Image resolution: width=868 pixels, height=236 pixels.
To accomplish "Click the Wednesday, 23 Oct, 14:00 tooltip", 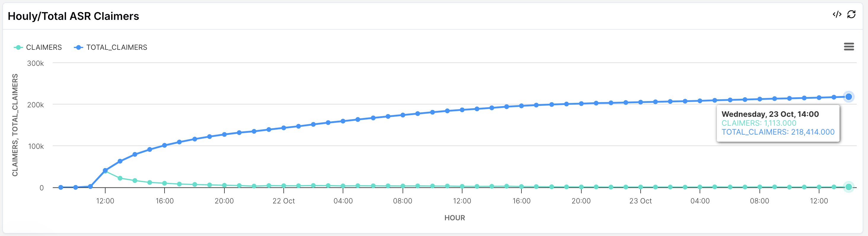I will pyautogui.click(x=778, y=123).
